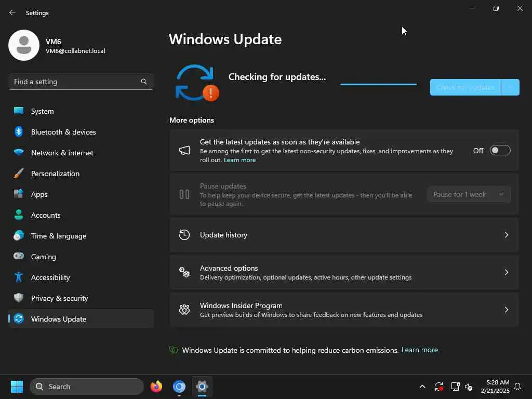Click the large update status sync icon
The height and width of the screenshot is (399, 532).
[197, 83]
